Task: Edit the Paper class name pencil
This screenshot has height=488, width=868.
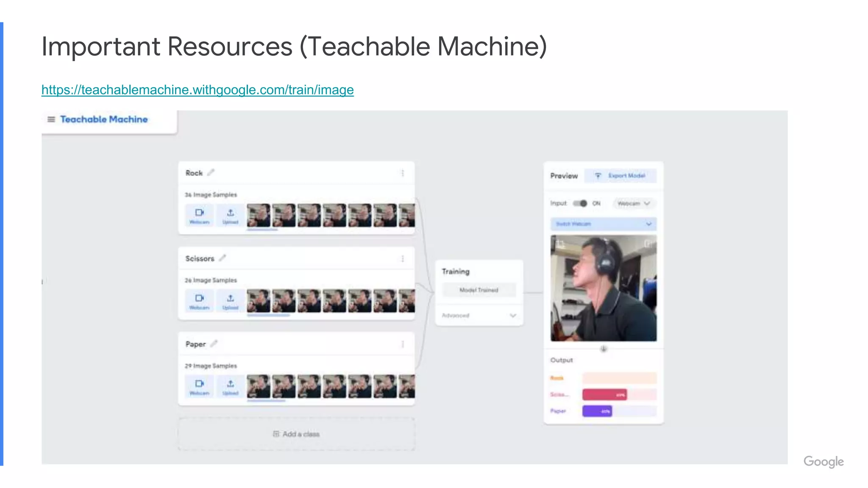Action: (214, 344)
